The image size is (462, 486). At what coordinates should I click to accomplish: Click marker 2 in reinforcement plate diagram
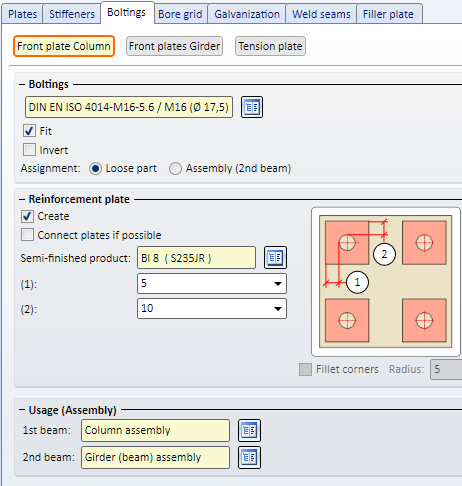(x=384, y=254)
